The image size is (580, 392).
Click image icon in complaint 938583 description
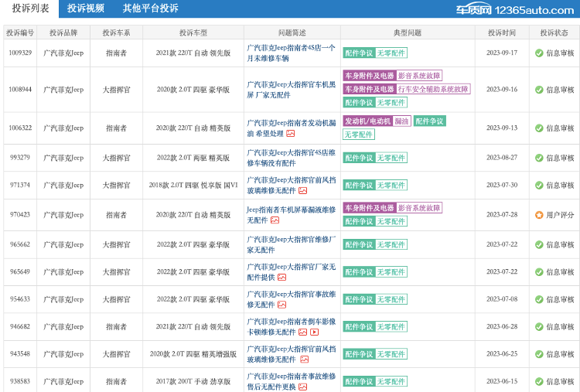tap(302, 387)
